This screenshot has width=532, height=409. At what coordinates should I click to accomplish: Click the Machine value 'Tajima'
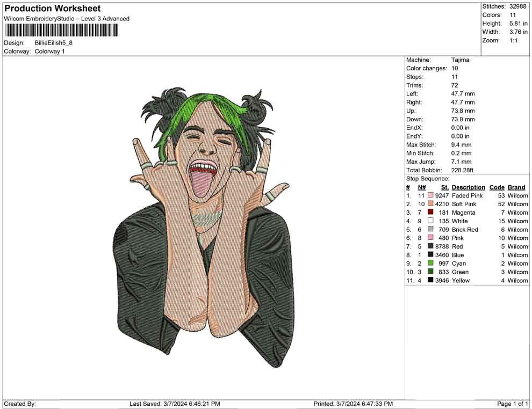click(x=461, y=60)
